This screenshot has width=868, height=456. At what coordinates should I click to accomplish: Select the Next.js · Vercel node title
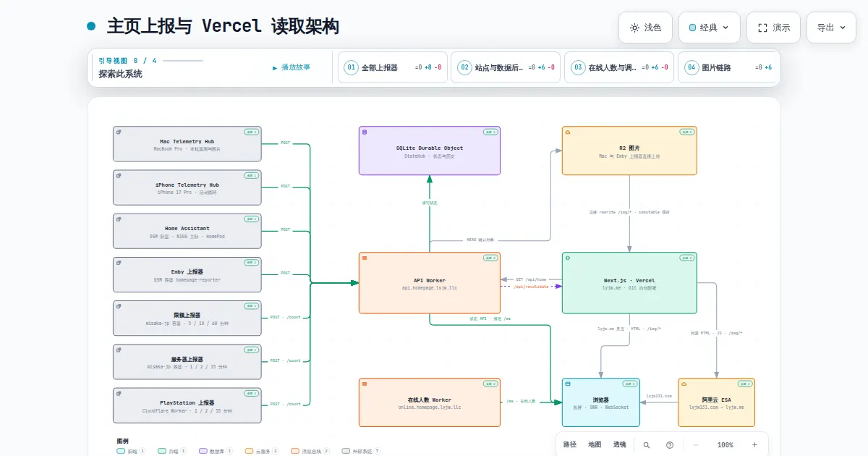point(629,280)
